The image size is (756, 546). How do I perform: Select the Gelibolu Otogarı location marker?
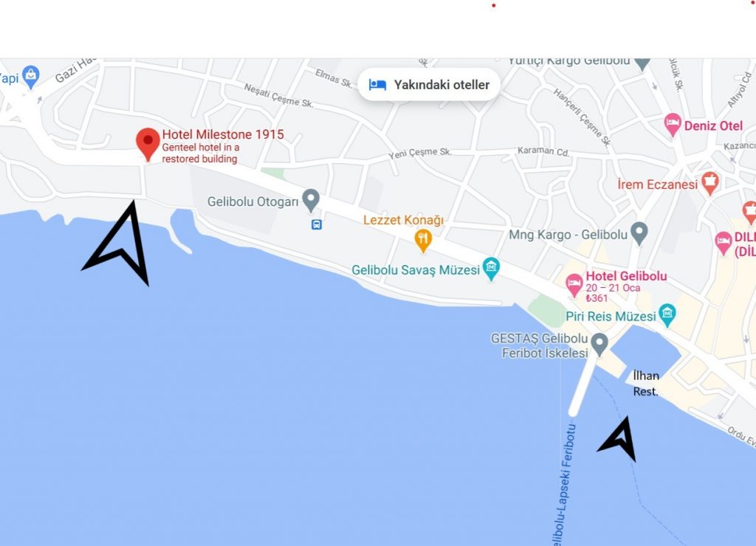click(x=311, y=200)
